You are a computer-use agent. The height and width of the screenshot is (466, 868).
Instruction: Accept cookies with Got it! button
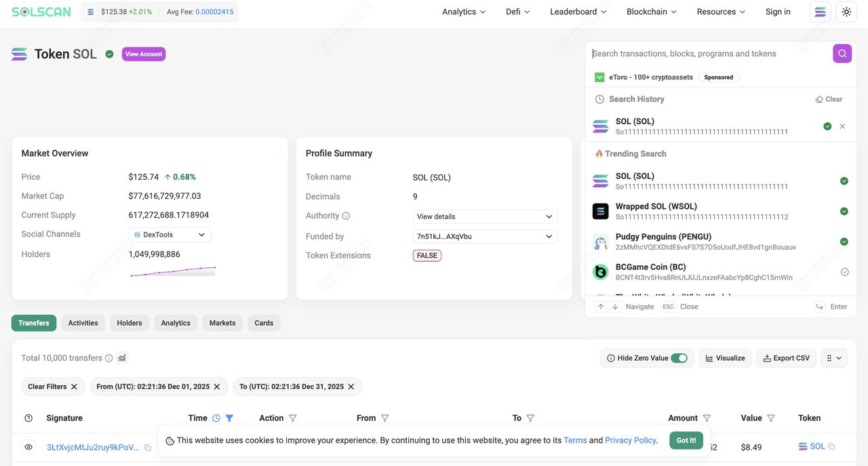click(686, 440)
